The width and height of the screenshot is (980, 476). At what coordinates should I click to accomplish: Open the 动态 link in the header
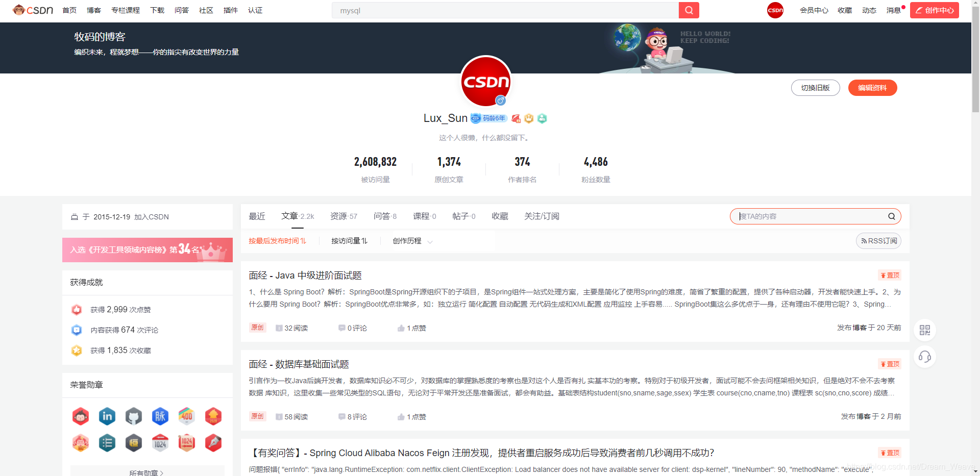tap(869, 10)
